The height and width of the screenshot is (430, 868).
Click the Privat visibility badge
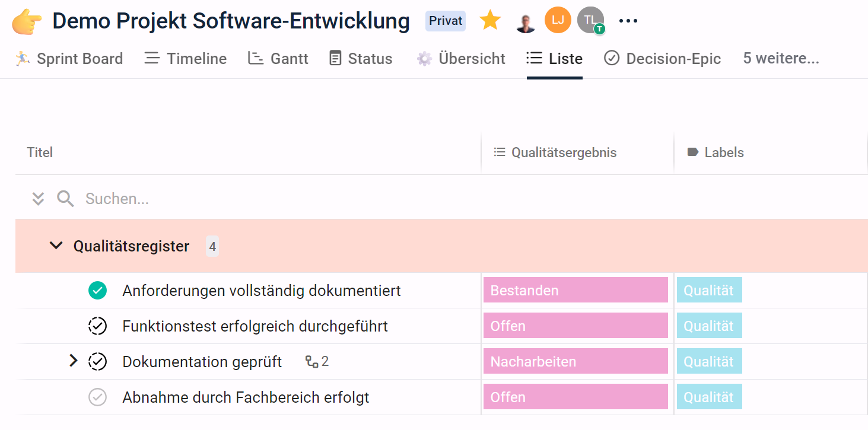coord(446,21)
